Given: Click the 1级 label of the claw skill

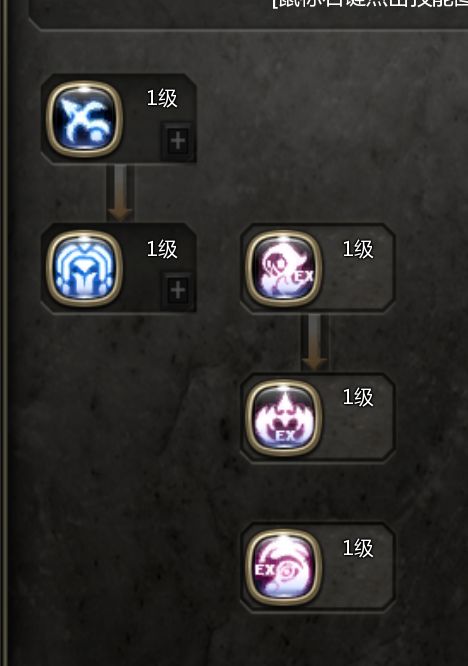Looking at the screenshot, I should pos(162,99).
